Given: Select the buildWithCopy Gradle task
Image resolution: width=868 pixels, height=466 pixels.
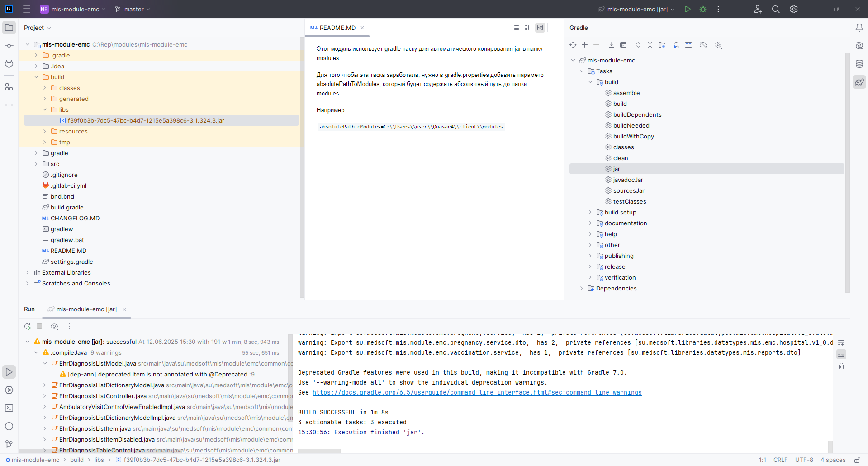Looking at the screenshot, I should [633, 136].
